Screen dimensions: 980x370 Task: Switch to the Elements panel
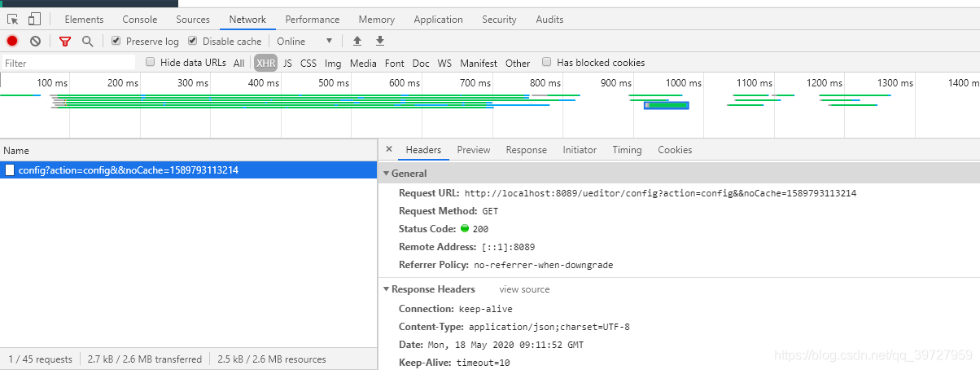[84, 19]
